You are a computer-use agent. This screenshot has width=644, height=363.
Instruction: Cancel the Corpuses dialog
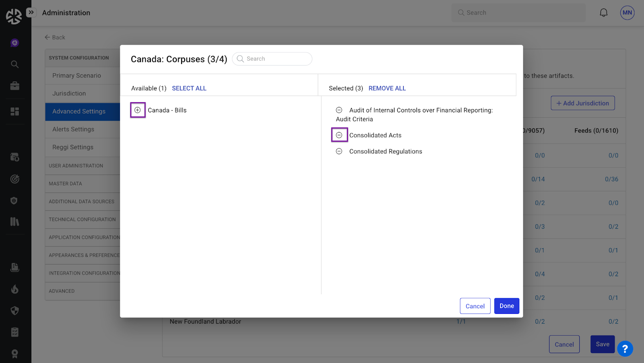[x=475, y=306]
